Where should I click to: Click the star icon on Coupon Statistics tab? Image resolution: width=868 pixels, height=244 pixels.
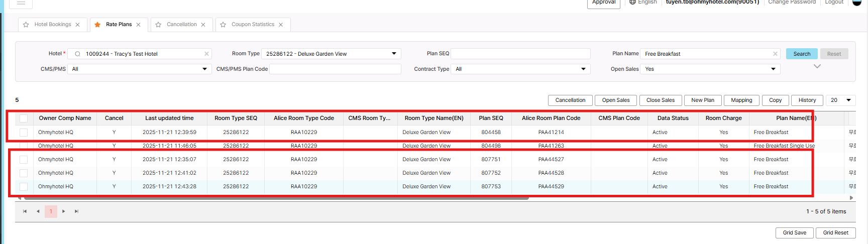(223, 25)
